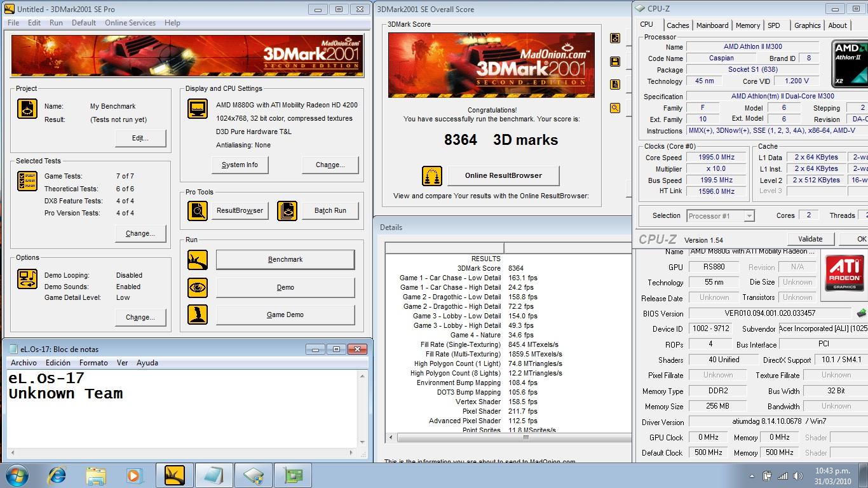Click green chip icon beside BIOS Version
This screenshot has width=868, height=488.
pos(861,313)
